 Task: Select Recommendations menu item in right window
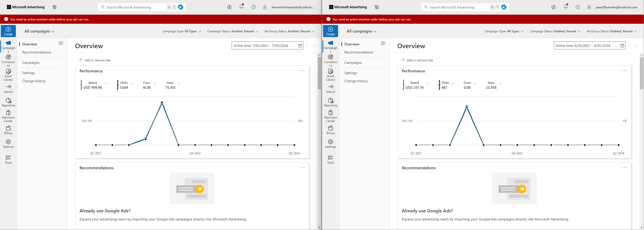pyautogui.click(x=359, y=52)
